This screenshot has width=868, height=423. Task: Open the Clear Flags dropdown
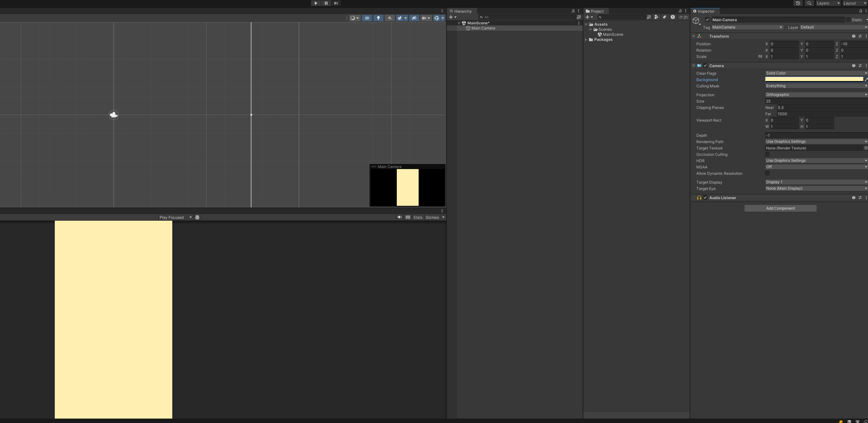pos(815,73)
